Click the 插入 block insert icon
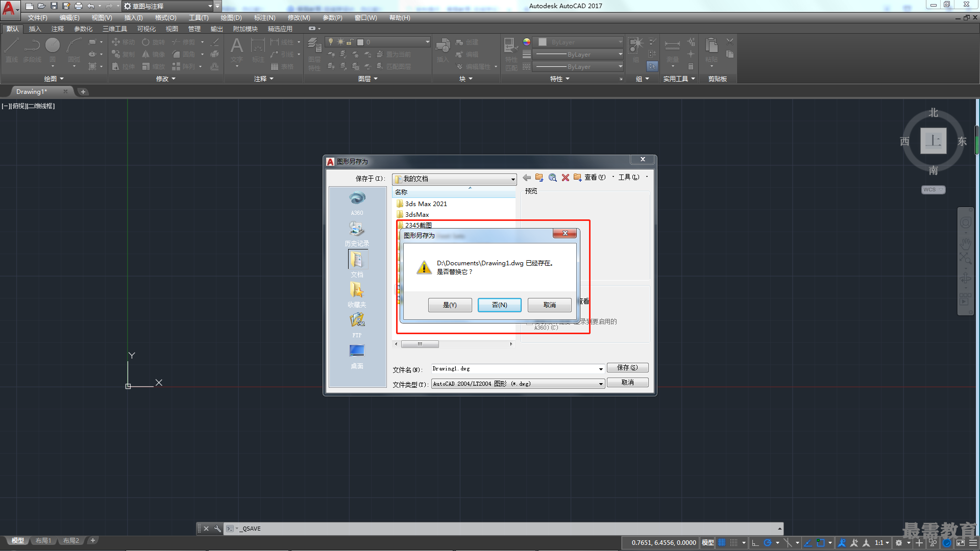Screen dimensions: 980x551 pos(443,50)
